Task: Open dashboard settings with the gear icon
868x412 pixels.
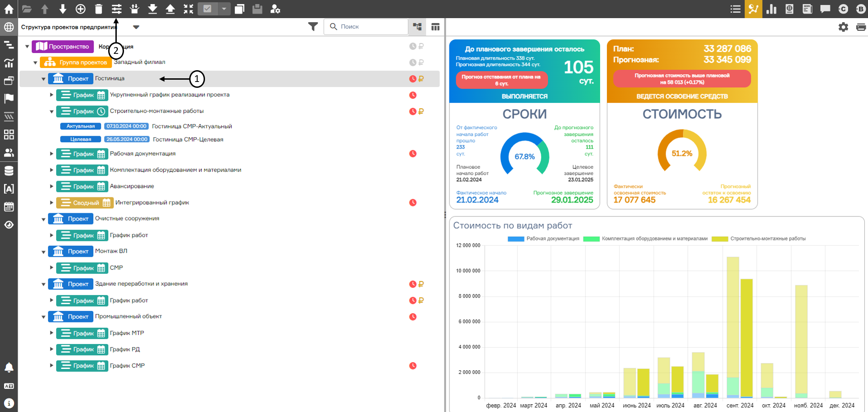Action: tap(843, 27)
